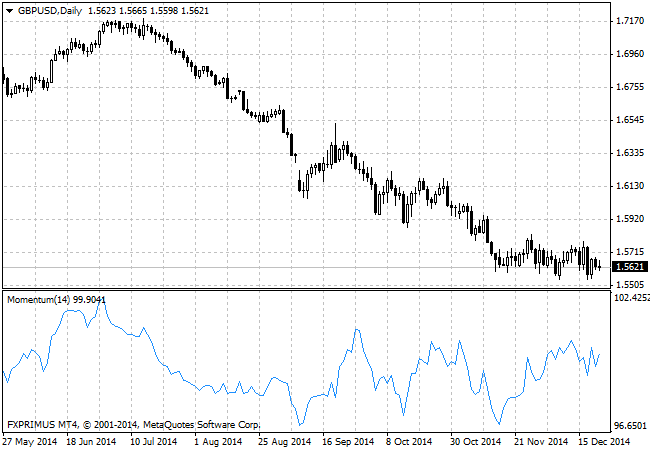Select the 1.6960 price level label
This screenshot has height=450, width=650.
tap(630, 54)
